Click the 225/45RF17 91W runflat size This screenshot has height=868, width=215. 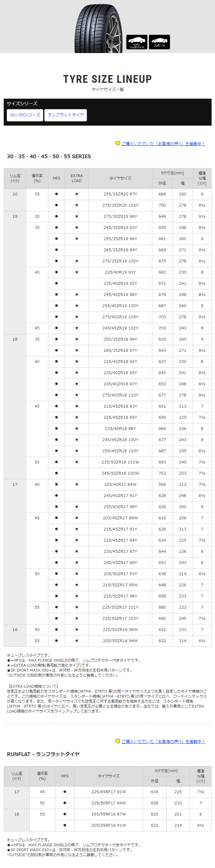(109, 792)
